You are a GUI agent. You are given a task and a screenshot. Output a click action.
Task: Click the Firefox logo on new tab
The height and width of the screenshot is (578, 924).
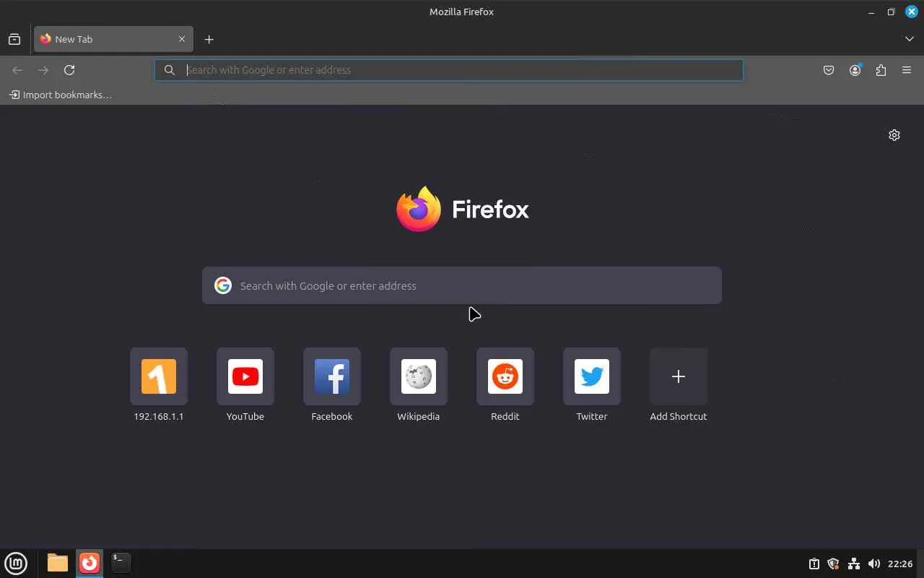point(462,209)
